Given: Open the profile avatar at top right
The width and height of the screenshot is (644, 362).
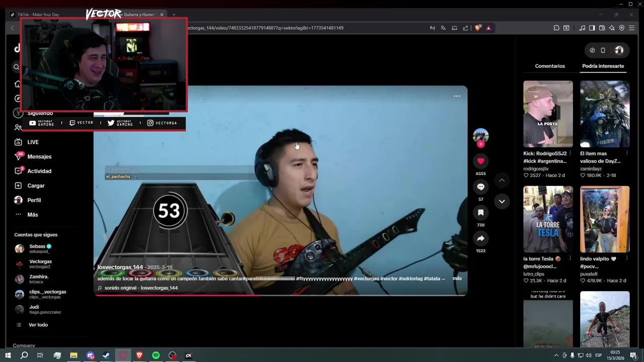Looking at the screenshot, I should (x=619, y=50).
